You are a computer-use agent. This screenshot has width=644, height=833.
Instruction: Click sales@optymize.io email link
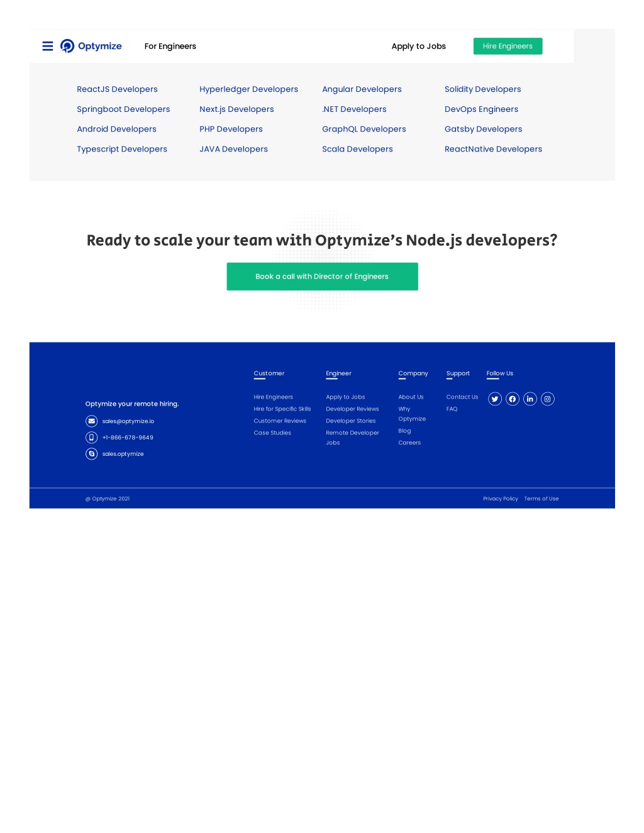tap(128, 421)
